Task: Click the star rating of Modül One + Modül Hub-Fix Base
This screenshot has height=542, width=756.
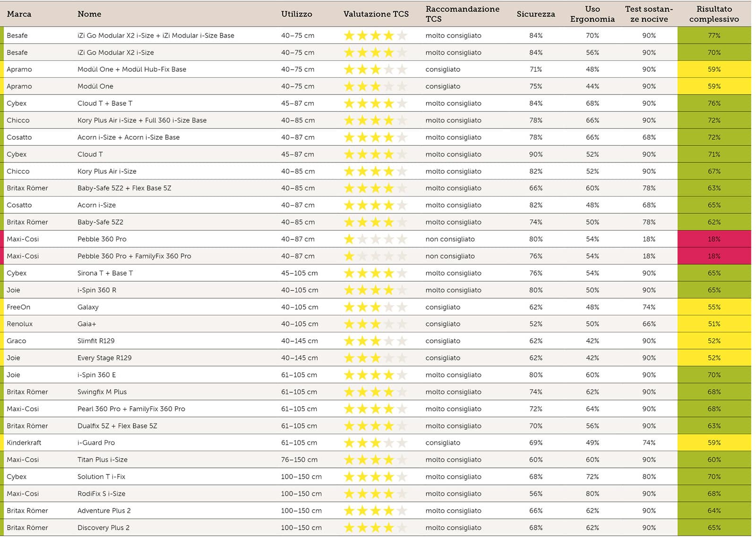Action: pos(376,69)
